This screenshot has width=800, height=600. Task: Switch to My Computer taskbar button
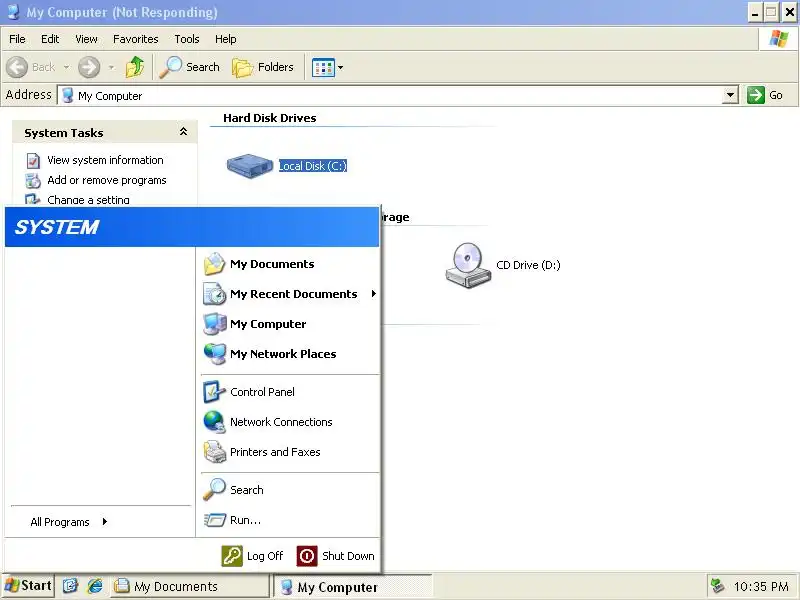point(353,587)
